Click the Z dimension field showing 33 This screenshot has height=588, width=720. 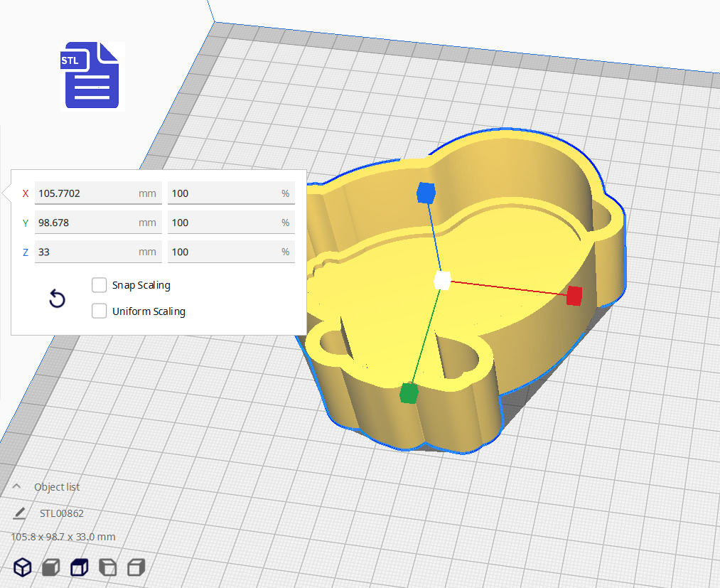[x=85, y=252]
